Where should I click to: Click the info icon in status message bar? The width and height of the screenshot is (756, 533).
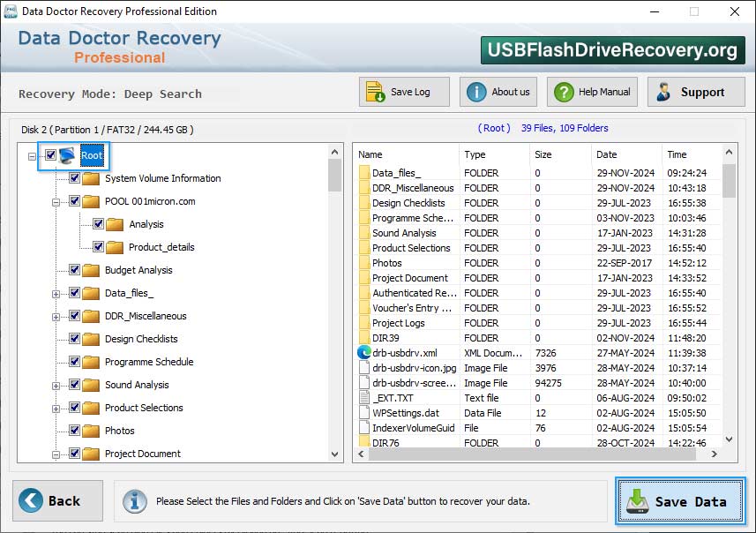coord(134,501)
